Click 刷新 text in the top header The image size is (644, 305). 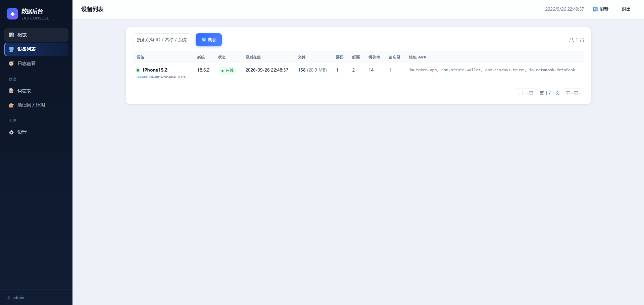[604, 9]
